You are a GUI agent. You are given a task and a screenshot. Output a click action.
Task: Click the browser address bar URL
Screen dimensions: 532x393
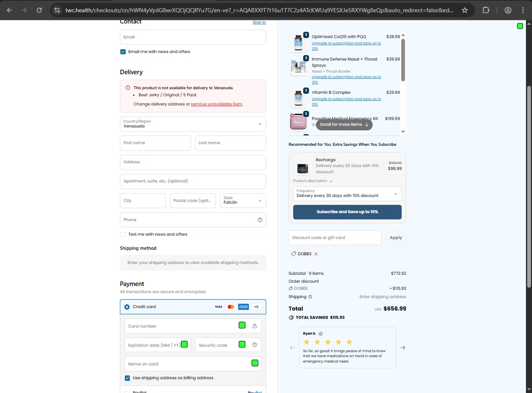pos(259,10)
